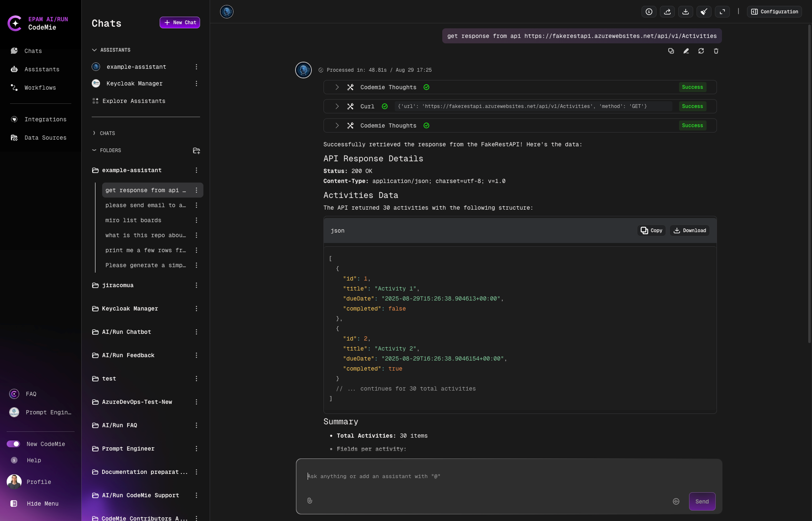Open Assistants from the sidebar
The image size is (812, 521).
[42, 69]
